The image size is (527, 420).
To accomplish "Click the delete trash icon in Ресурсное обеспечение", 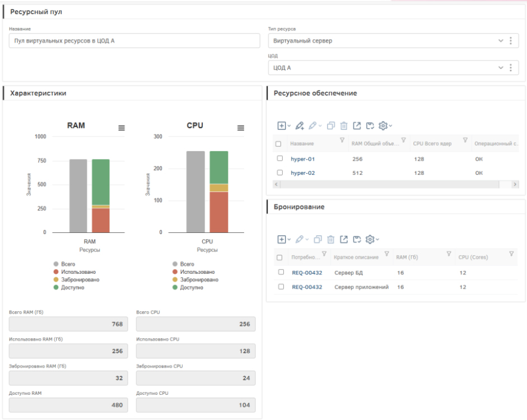I will (x=344, y=126).
